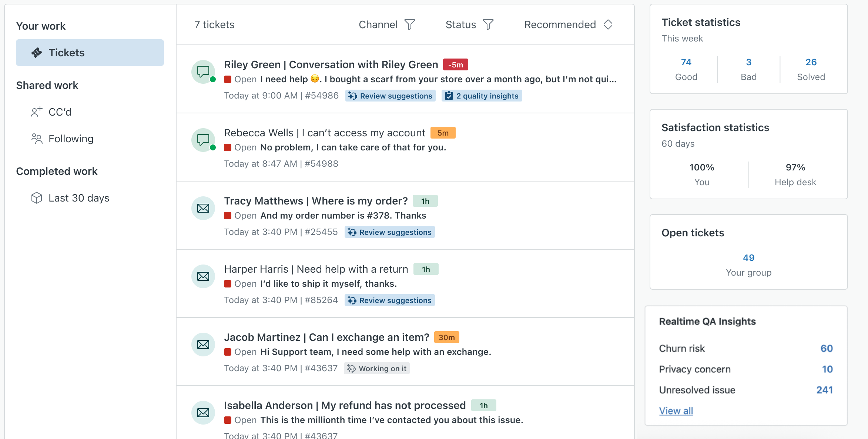Click Harper Harris' email envelope icon
The image size is (868, 439).
tap(203, 276)
